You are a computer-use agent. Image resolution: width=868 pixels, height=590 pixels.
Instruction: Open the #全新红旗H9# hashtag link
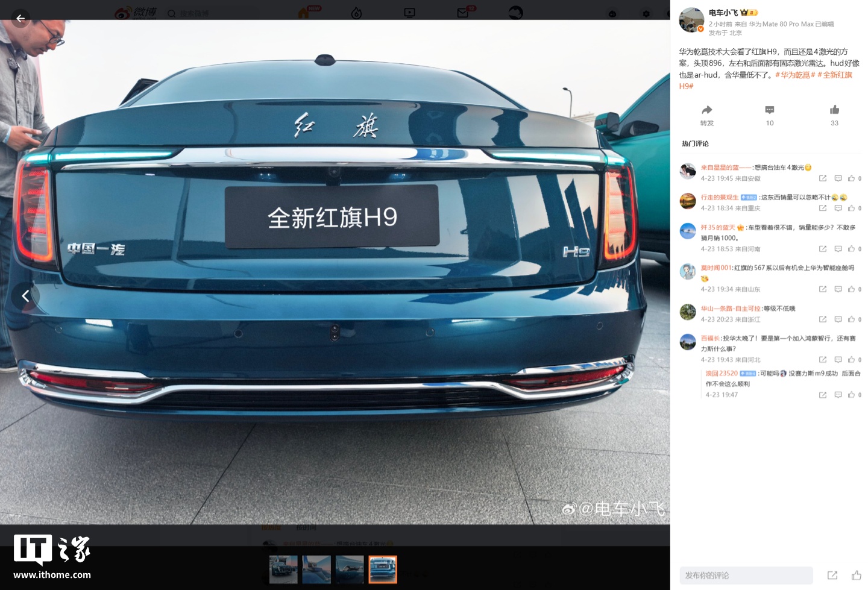tap(835, 75)
